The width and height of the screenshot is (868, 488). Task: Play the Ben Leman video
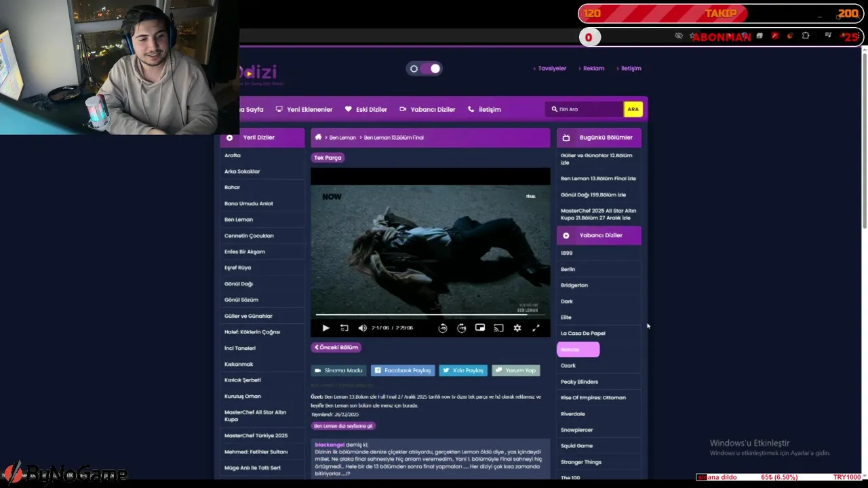point(325,328)
